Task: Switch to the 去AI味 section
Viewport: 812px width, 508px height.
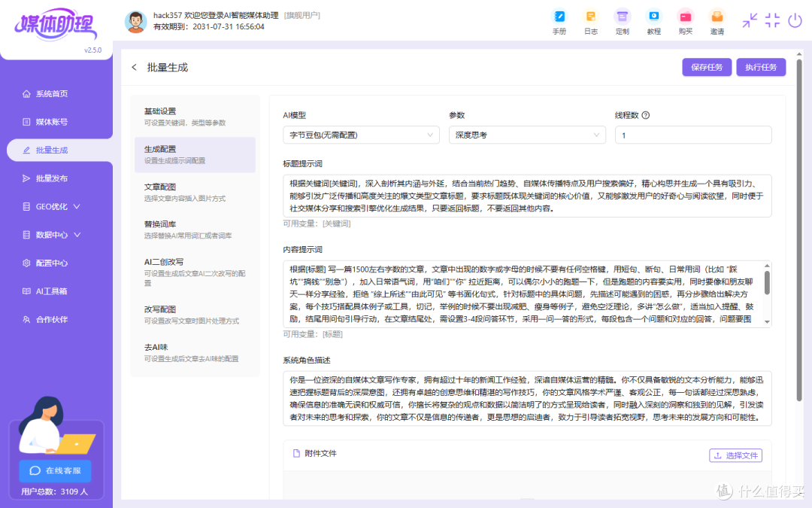Action: (195, 352)
